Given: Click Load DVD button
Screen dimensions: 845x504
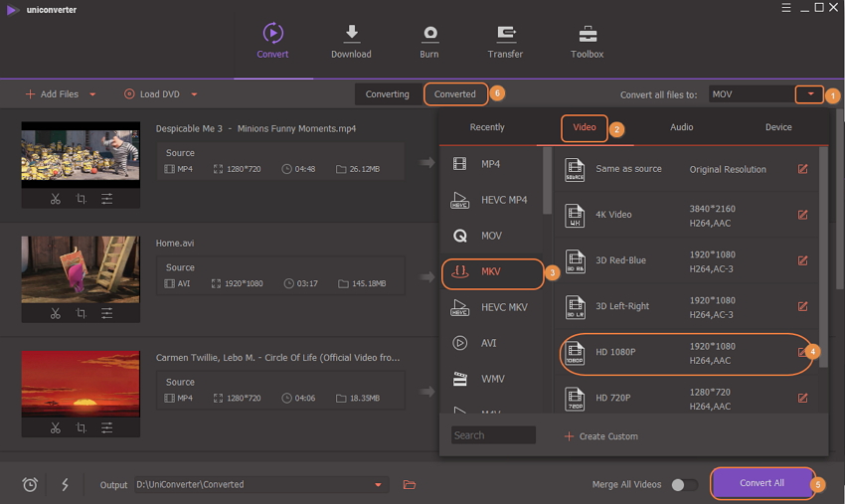Looking at the screenshot, I should click(x=152, y=94).
